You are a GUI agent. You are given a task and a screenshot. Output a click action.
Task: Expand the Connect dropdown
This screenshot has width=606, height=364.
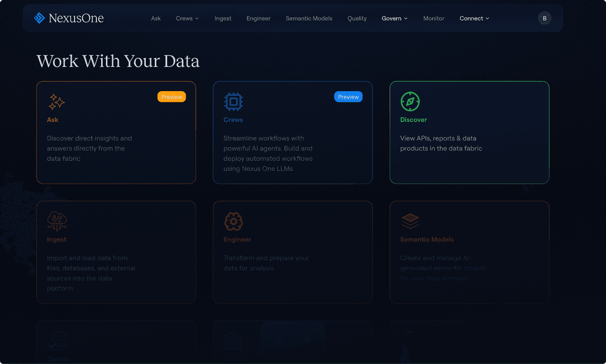[x=473, y=18]
